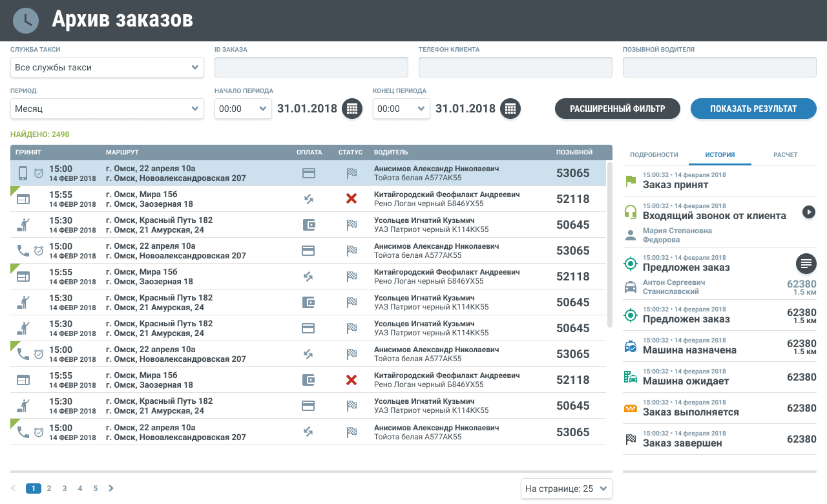Open the start period time dropdown

[243, 109]
